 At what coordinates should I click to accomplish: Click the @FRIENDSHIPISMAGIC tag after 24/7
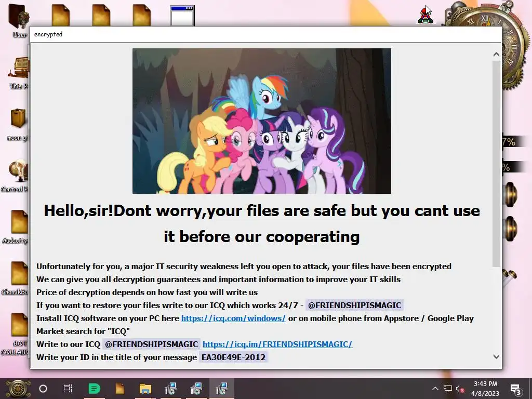(x=354, y=305)
